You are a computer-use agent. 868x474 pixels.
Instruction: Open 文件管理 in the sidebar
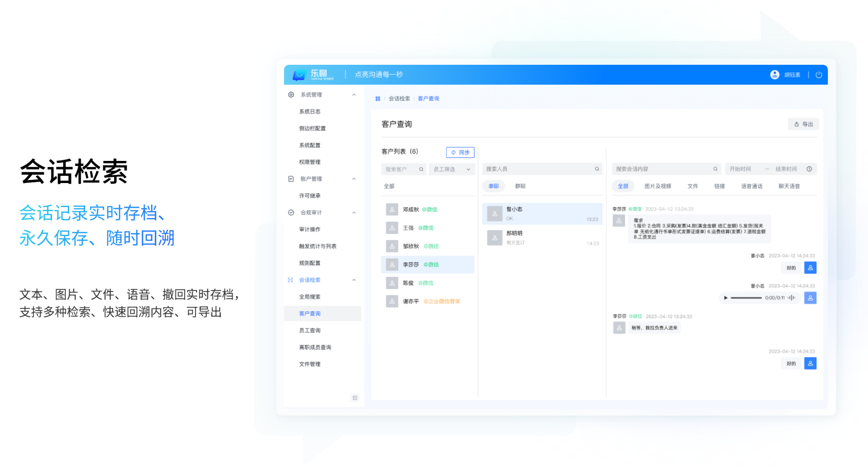pos(310,364)
